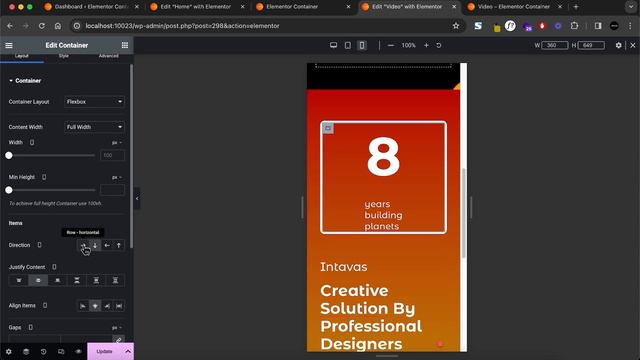640x360 pixels.
Task: Toggle responsive mode from footer
Action: point(61,351)
